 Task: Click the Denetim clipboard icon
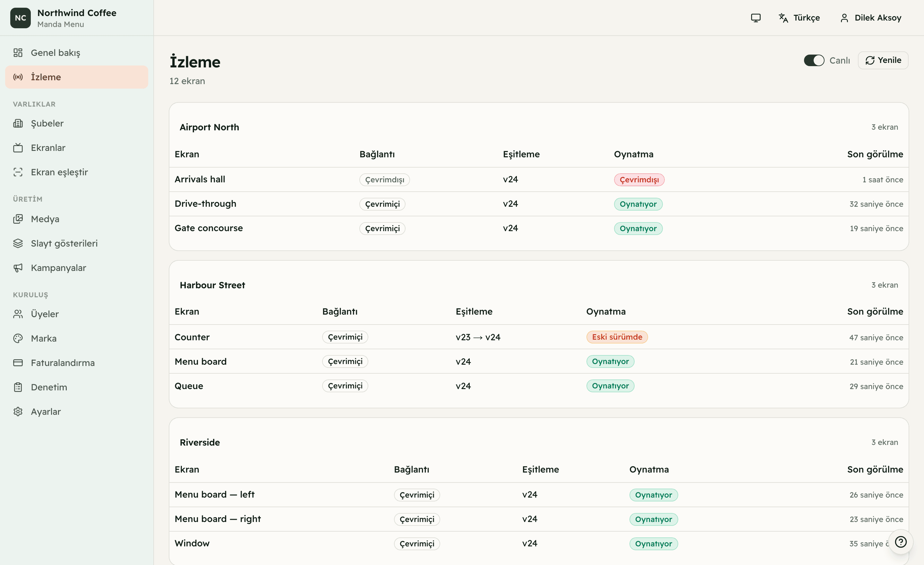pyautogui.click(x=18, y=387)
